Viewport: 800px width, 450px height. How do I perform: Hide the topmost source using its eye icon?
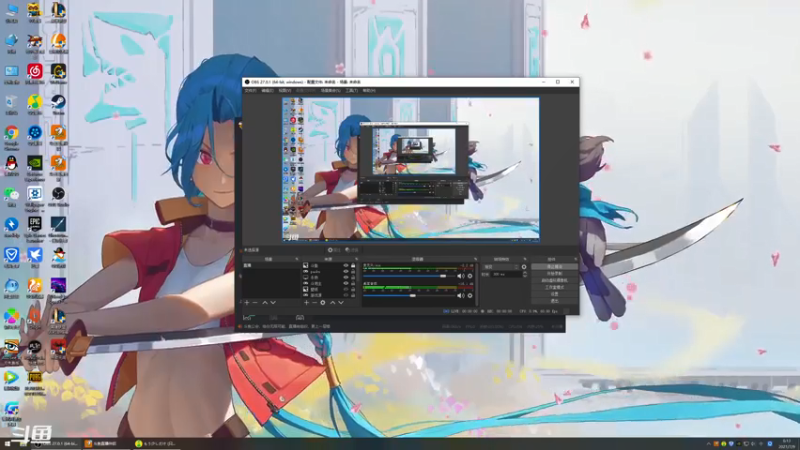click(x=346, y=265)
